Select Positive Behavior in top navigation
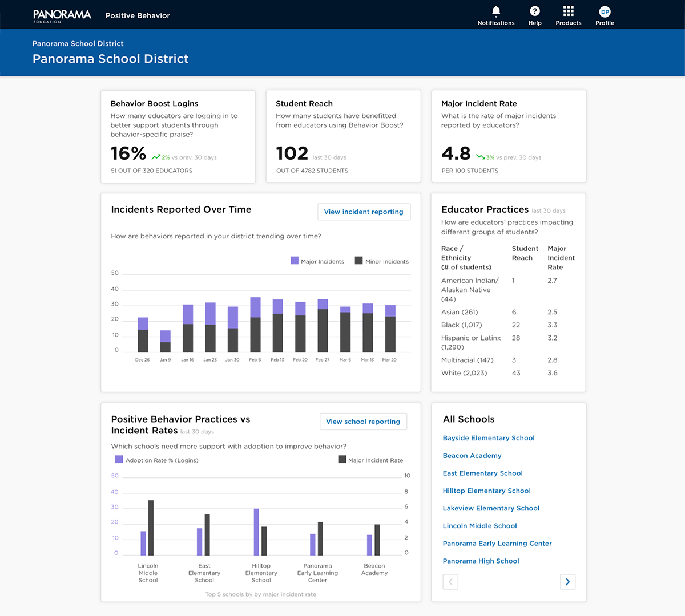This screenshot has height=616, width=685. 138,15
